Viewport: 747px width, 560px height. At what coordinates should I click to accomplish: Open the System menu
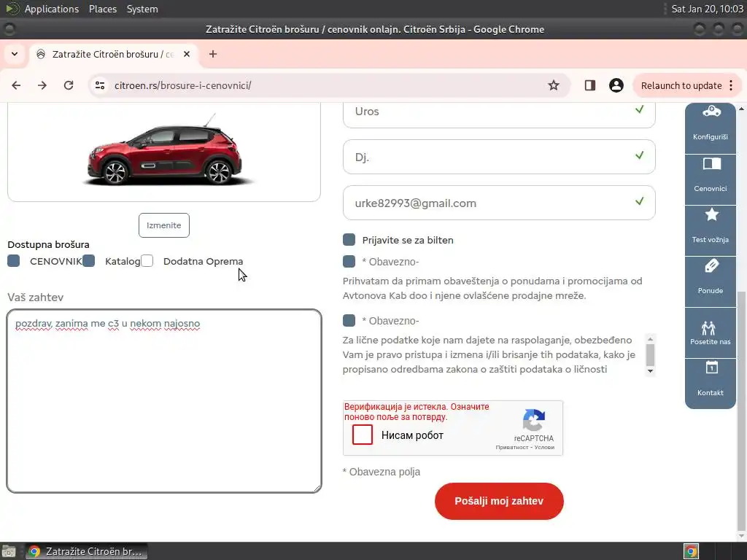(x=142, y=9)
